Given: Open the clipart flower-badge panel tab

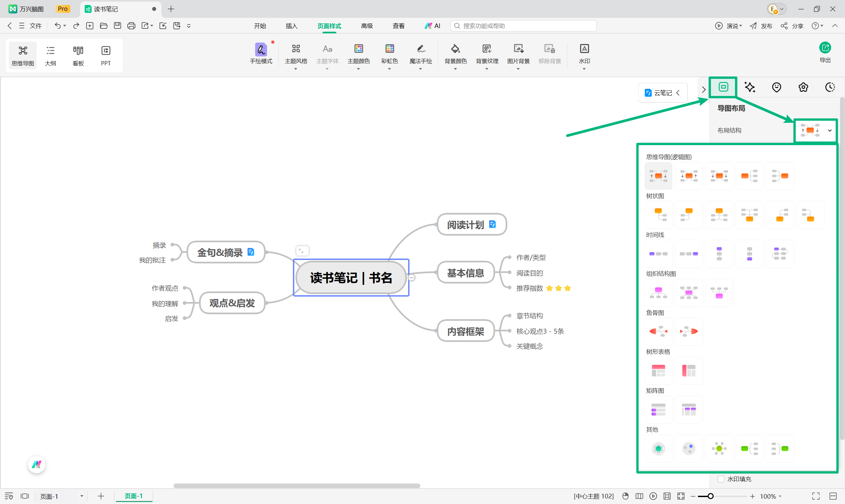Looking at the screenshot, I should tap(803, 87).
